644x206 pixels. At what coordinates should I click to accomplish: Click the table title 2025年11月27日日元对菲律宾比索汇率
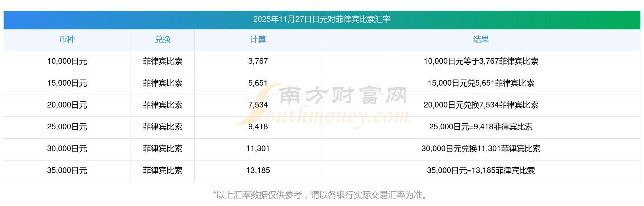(322, 19)
